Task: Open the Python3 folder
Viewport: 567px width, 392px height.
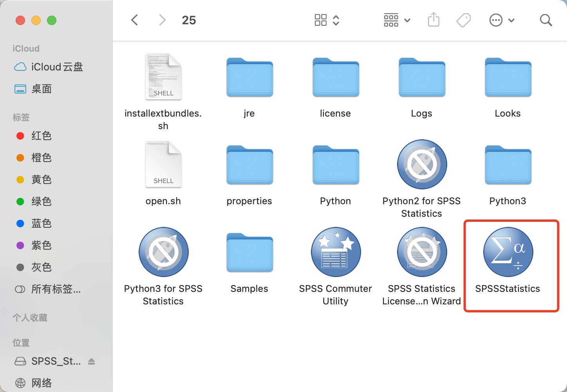Action: point(508,165)
